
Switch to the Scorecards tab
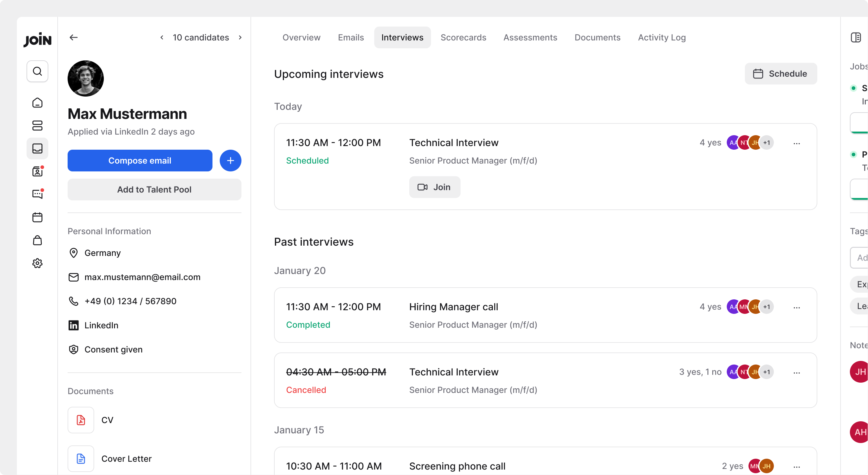463,37
